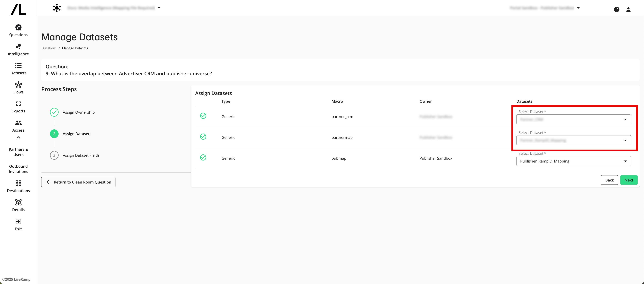This screenshot has height=284, width=644.
Task: Expand the clean room selector dropdown at top
Action: pyautogui.click(x=159, y=8)
